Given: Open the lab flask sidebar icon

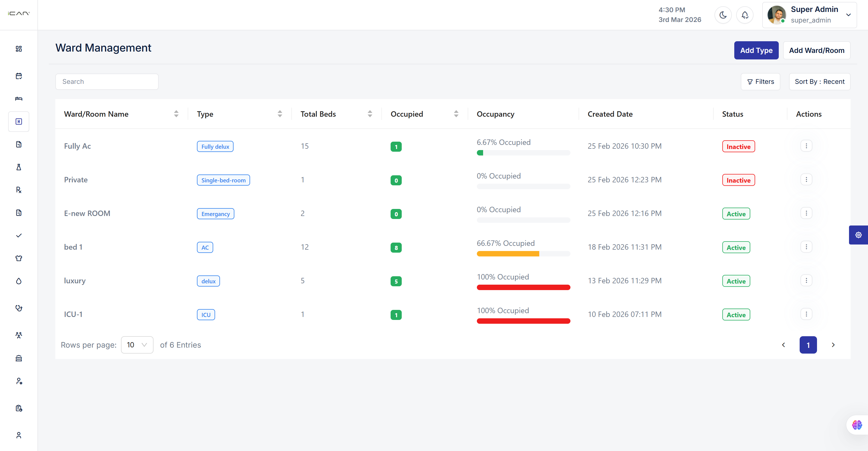Looking at the screenshot, I should (x=18, y=167).
